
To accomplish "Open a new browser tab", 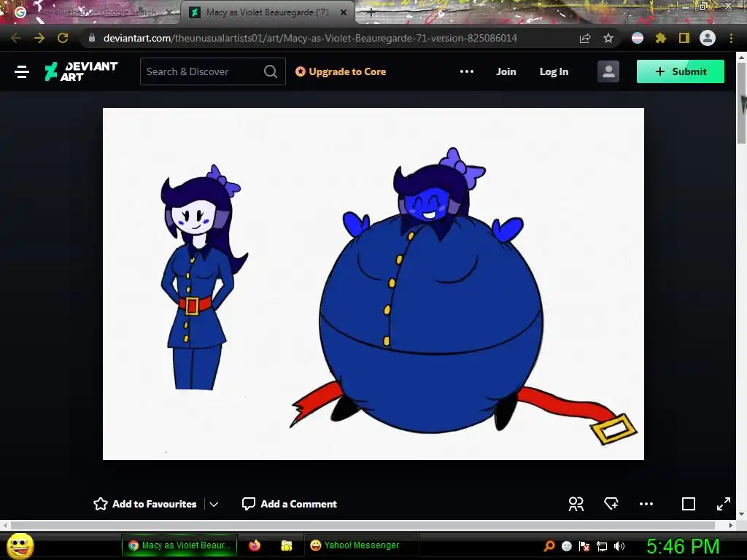I will (371, 12).
